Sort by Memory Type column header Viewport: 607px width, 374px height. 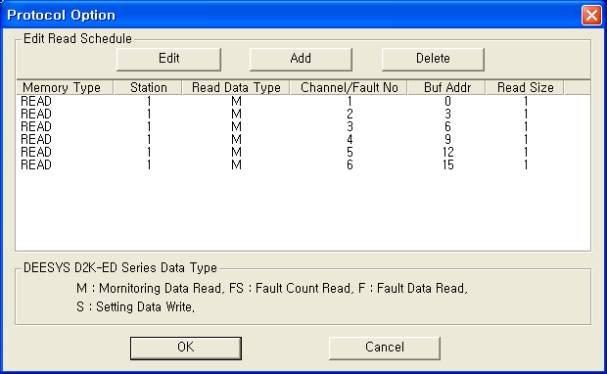click(x=65, y=87)
